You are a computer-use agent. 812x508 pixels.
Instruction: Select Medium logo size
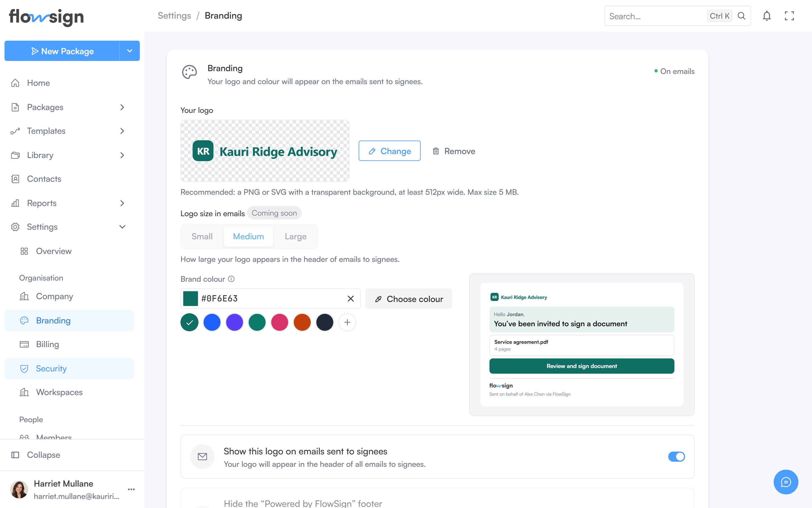pos(248,236)
